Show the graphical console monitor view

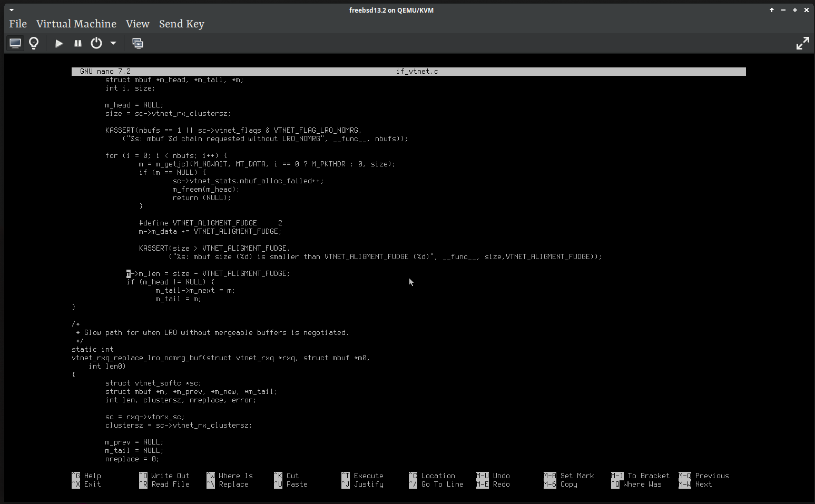click(15, 43)
